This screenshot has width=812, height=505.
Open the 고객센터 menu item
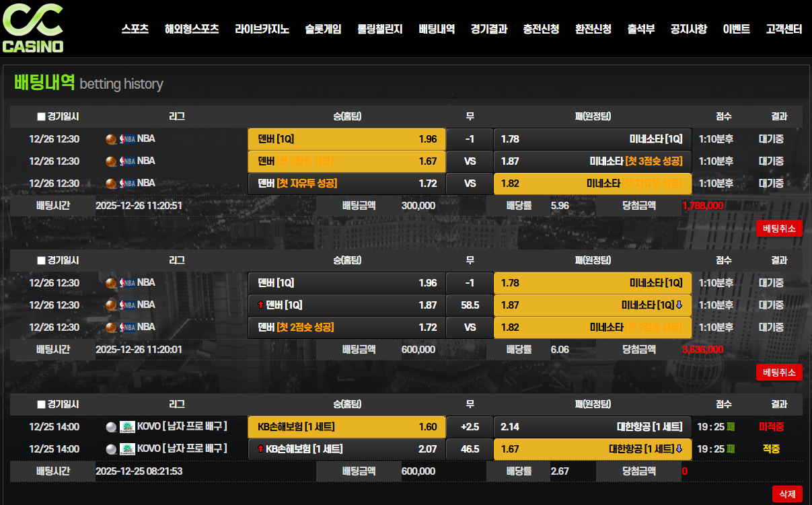coord(784,30)
